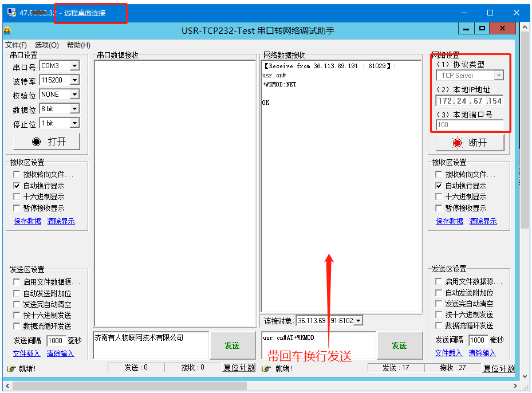Enable network 启用文件数据源 checkbox
Image resolution: width=532 pixels, height=393 pixels.
click(439, 281)
